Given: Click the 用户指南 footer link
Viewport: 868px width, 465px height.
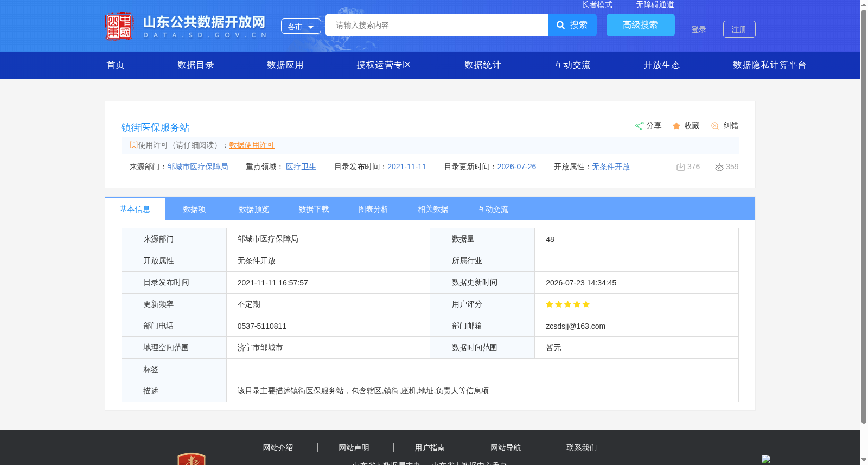Looking at the screenshot, I should [x=430, y=448].
